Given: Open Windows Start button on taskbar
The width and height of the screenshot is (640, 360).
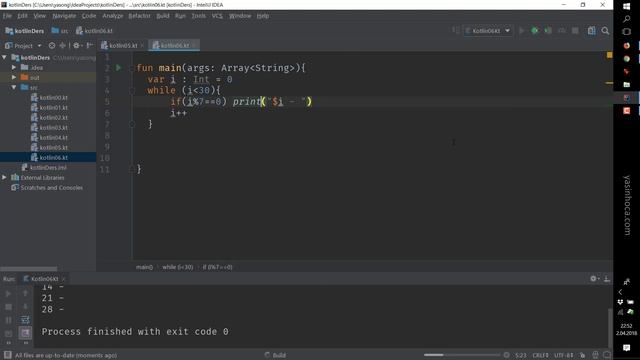Looking at the screenshot, I should click(627, 6).
